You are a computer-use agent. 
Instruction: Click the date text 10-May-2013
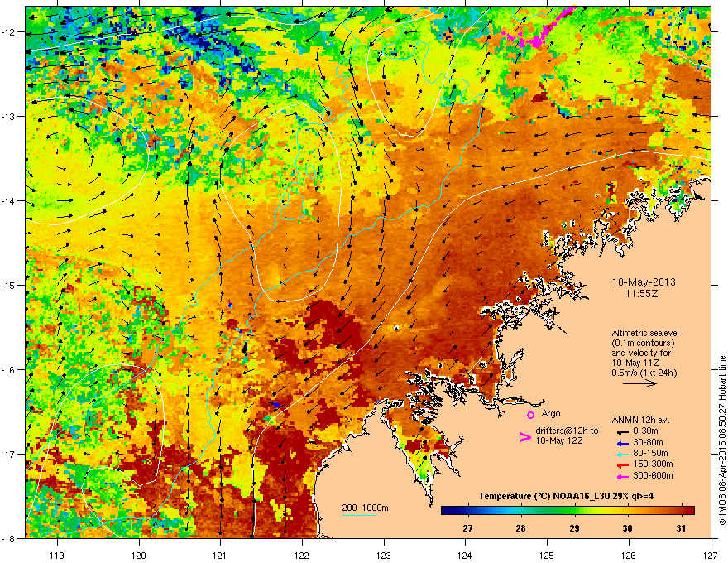tap(644, 282)
